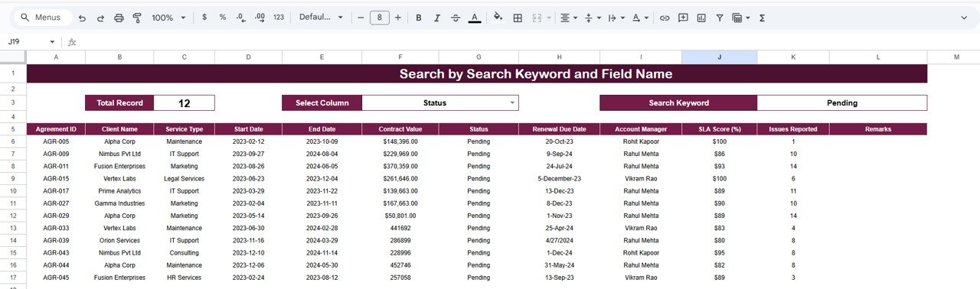Viewport: 980px width, 289px height.
Task: Click cell Rohit Kapoor in AGR-043 row
Action: coord(641,253)
